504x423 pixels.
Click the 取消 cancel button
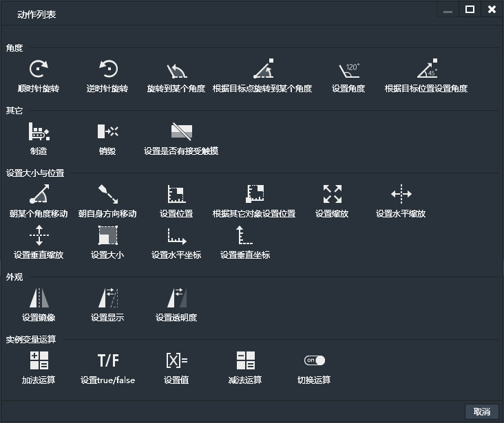[481, 411]
